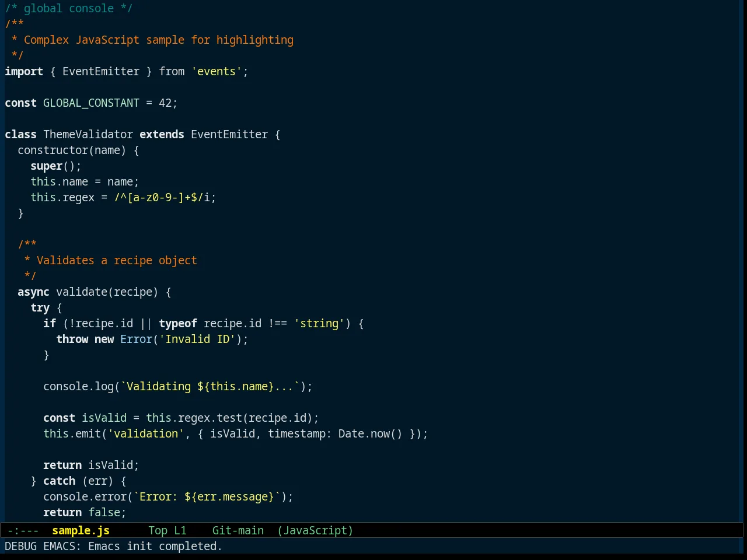Click the 'string' literal in typeof comparison

tap(319, 323)
